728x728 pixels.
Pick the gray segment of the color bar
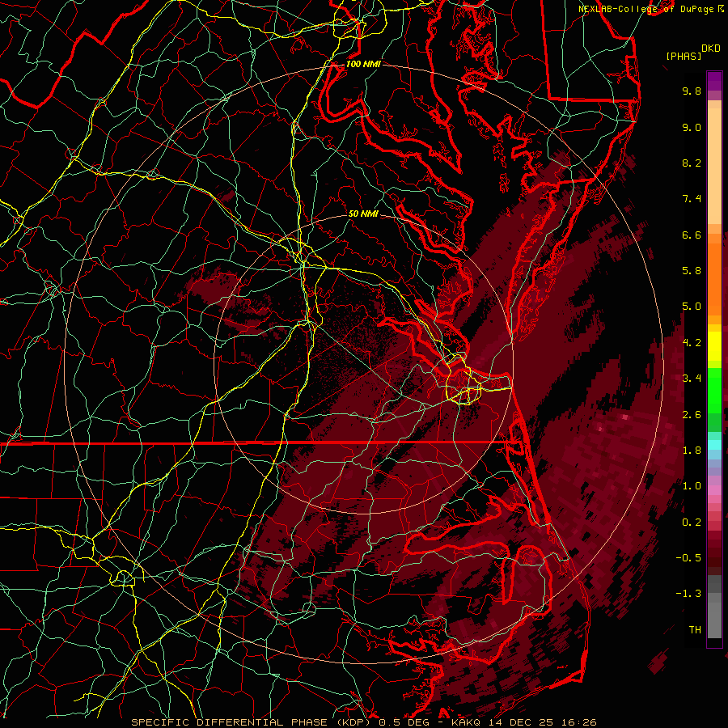click(714, 606)
